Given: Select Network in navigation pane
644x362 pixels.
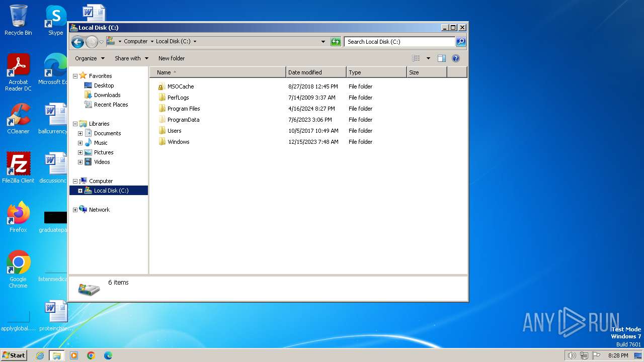Looking at the screenshot, I should point(99,210).
